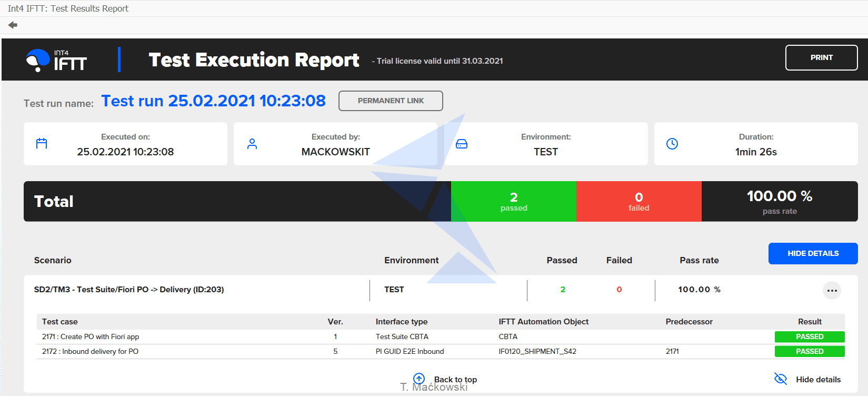Image resolution: width=868 pixels, height=396 pixels.
Task: Click TEST environment in the scenario row
Action: 394,290
